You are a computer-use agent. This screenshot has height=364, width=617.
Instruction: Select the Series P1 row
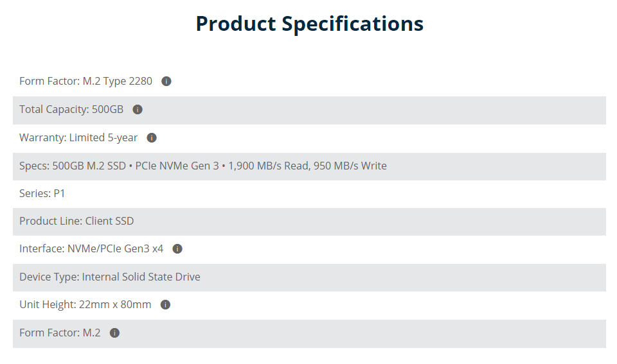(x=309, y=194)
